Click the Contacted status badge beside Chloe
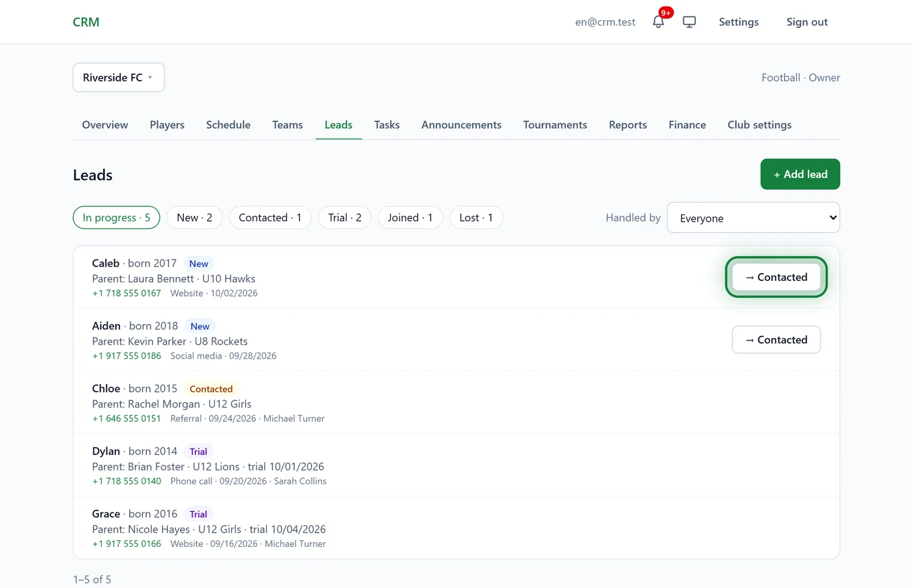913x588 pixels. click(x=211, y=389)
